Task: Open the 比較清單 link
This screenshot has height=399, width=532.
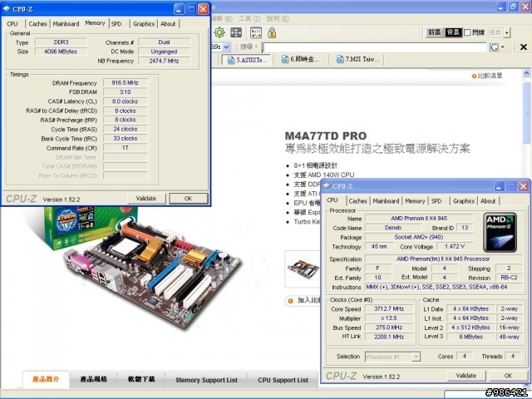Action: pos(490,76)
